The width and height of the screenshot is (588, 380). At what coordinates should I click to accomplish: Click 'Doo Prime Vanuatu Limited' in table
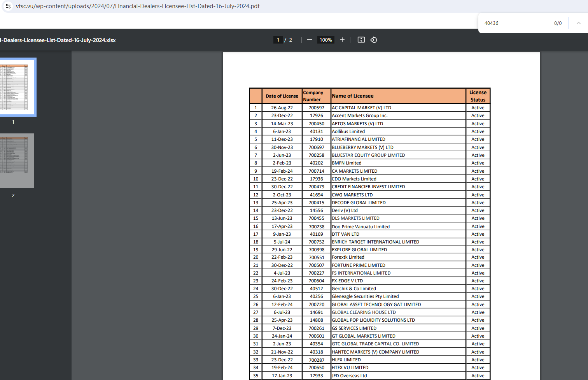pos(360,226)
